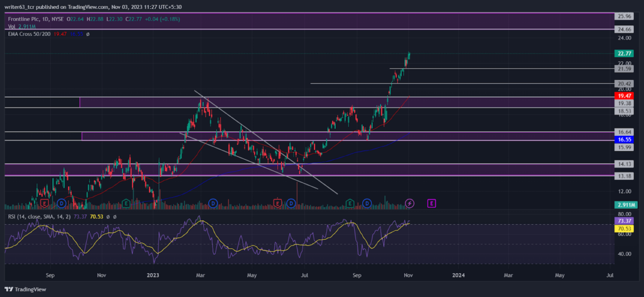Select the purple zone between 24.66 and 25.96
644x297 pixels.
[309, 21]
